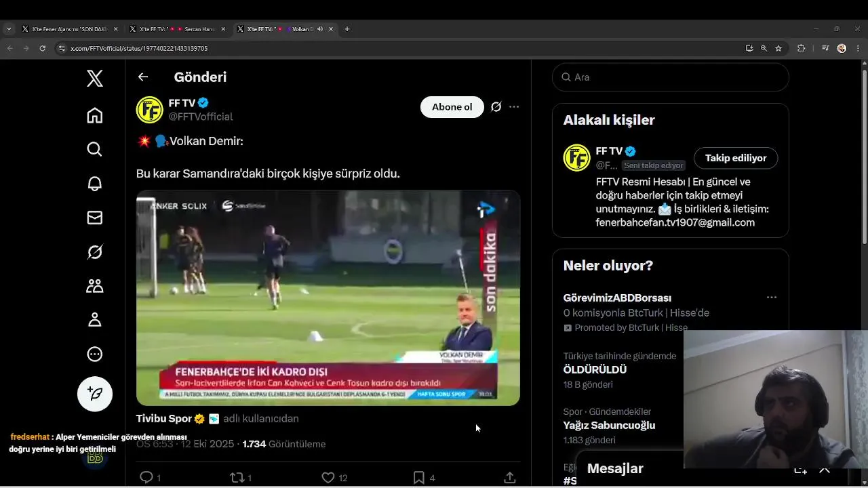Like the post with heart icon
The width and height of the screenshot is (868, 488).
coord(328,478)
